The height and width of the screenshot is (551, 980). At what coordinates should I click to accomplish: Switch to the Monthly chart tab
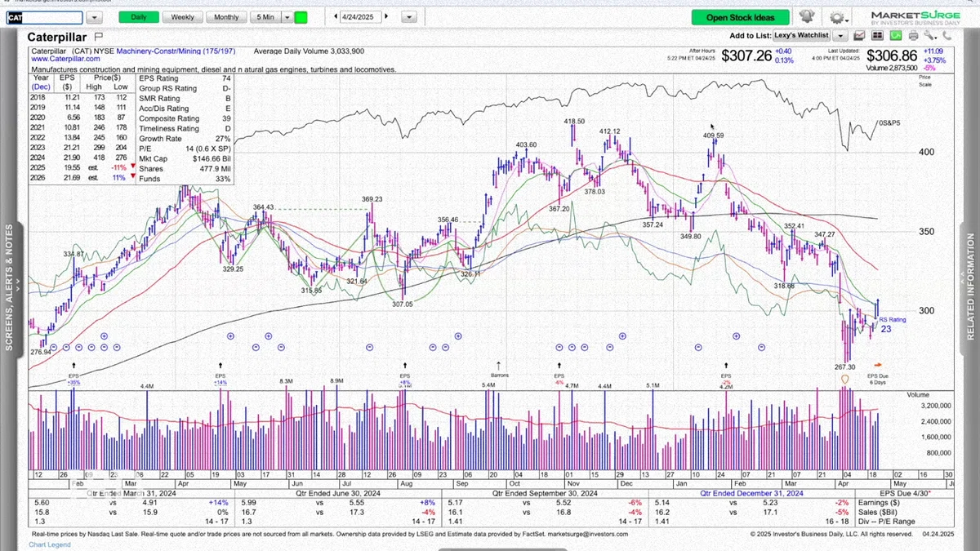click(x=226, y=16)
